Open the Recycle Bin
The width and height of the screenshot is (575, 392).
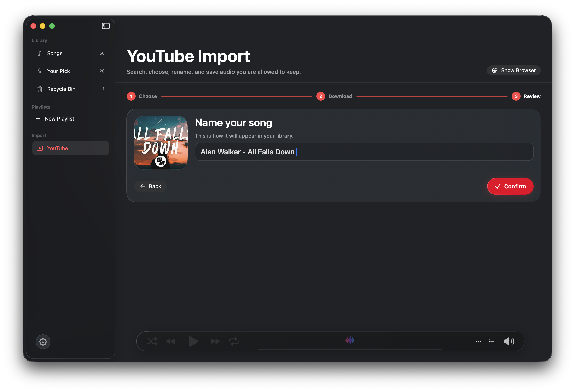pos(70,89)
